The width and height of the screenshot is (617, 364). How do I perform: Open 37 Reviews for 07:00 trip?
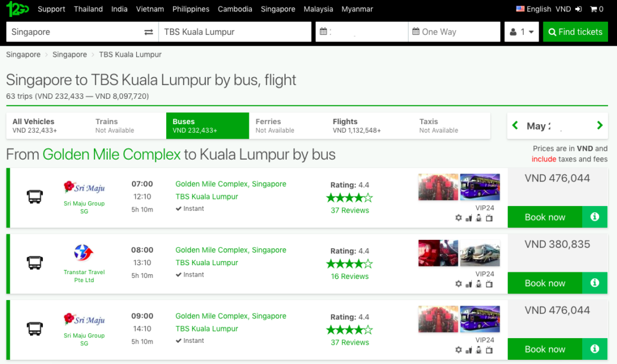click(349, 210)
